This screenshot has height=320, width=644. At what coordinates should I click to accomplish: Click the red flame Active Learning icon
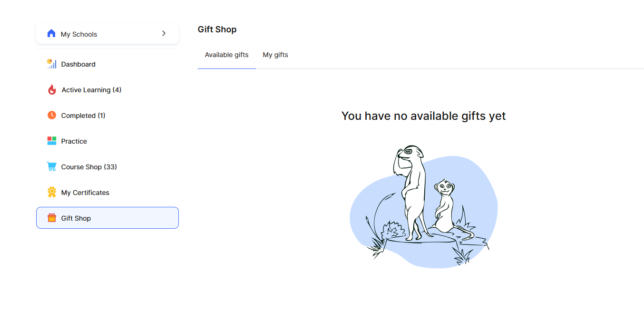[x=52, y=89]
